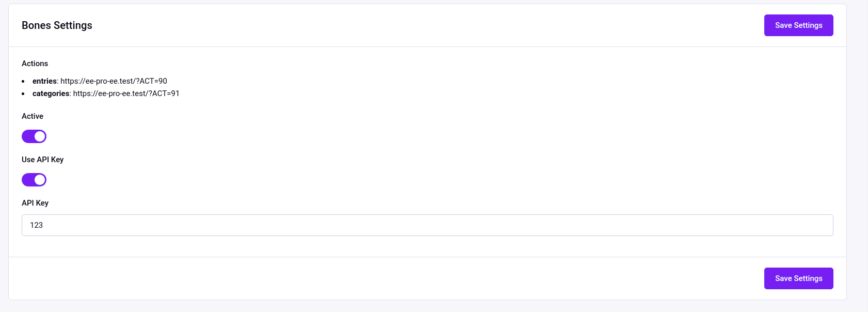Click the bullet beside the categories action
This screenshot has width=868, height=312.
[23, 94]
